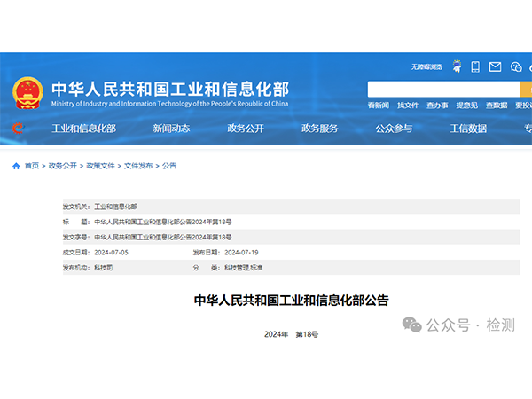Select the 发布日期 value 2024-07-19

(x=241, y=253)
